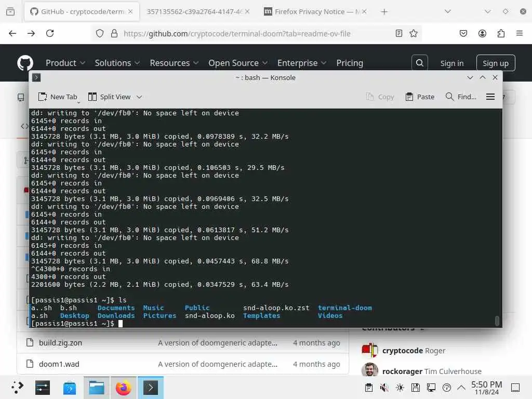The width and height of the screenshot is (532, 399).
Task: Switch to Konsole in taskbar
Action: coord(151,388)
